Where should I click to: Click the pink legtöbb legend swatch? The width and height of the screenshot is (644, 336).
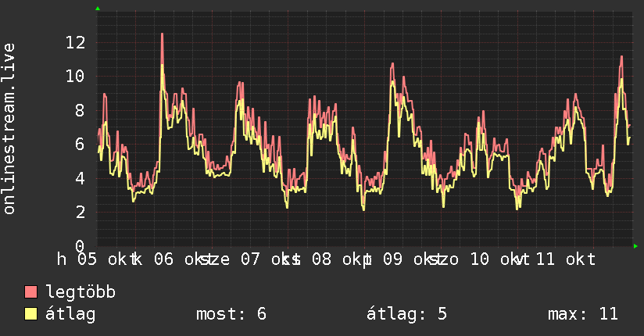click(30, 291)
